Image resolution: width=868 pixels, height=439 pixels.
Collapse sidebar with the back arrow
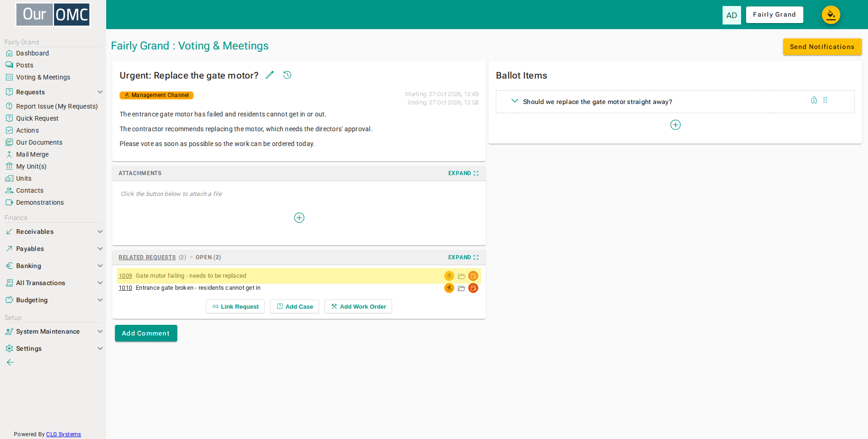[10, 362]
